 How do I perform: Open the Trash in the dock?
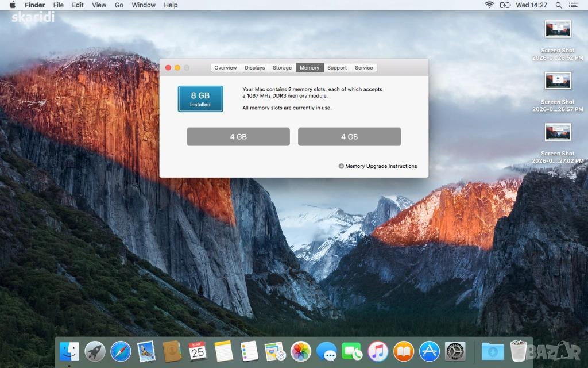519,351
